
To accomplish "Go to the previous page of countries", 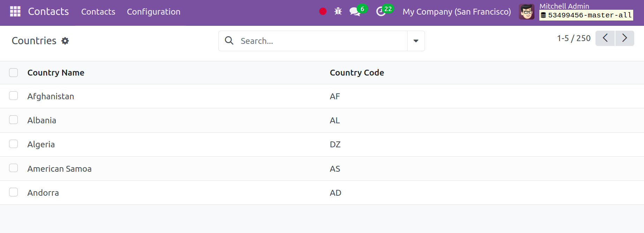I will tap(605, 38).
